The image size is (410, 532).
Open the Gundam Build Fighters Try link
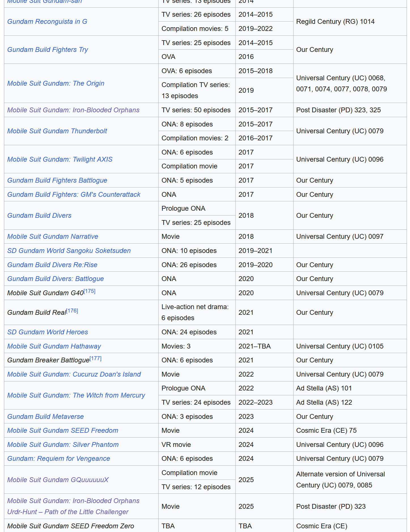point(48,50)
